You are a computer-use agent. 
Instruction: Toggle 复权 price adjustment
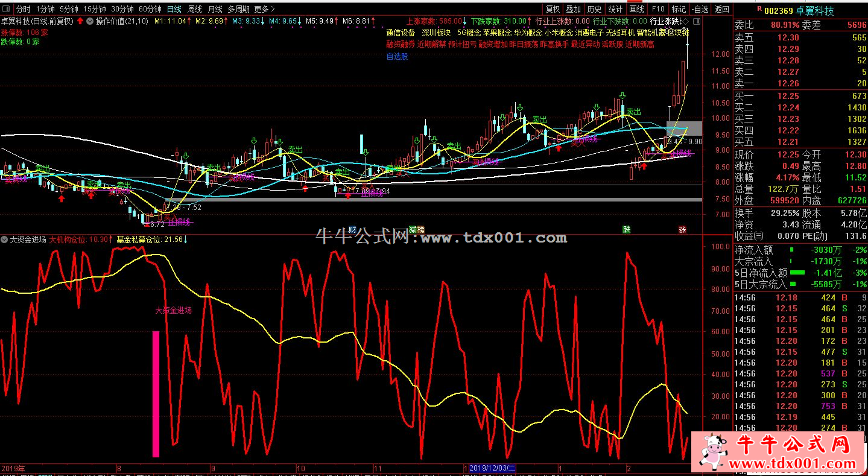(553, 9)
